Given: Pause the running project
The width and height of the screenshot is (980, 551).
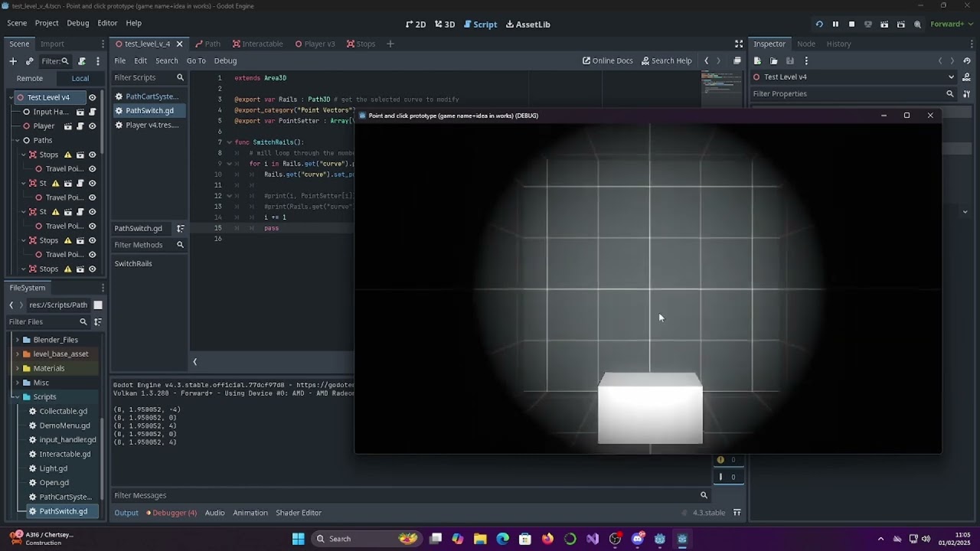Looking at the screenshot, I should tap(835, 24).
